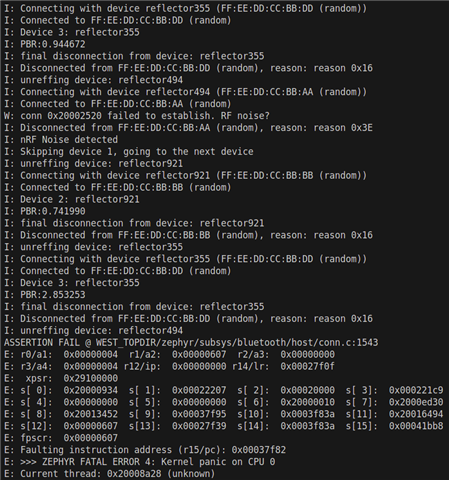The image size is (449, 480).
Task: Click the r14/lr value 0x00027f0f
Action: (307, 366)
